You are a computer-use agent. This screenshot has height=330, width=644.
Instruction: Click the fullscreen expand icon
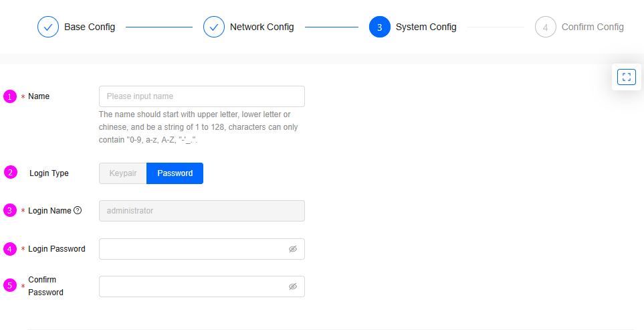coord(627,77)
